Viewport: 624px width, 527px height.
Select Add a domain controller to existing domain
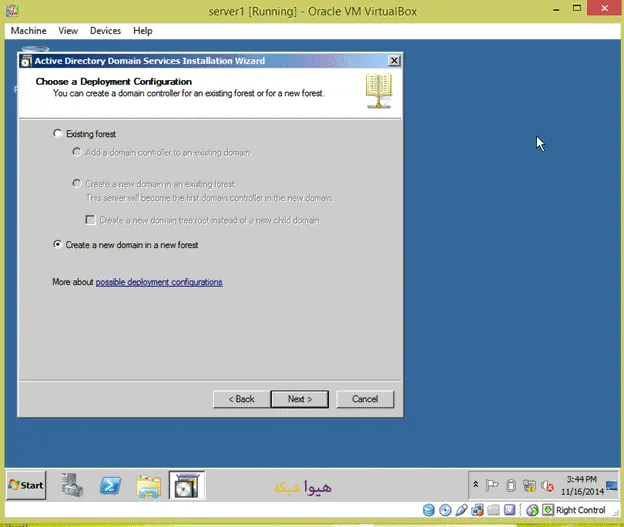77,152
